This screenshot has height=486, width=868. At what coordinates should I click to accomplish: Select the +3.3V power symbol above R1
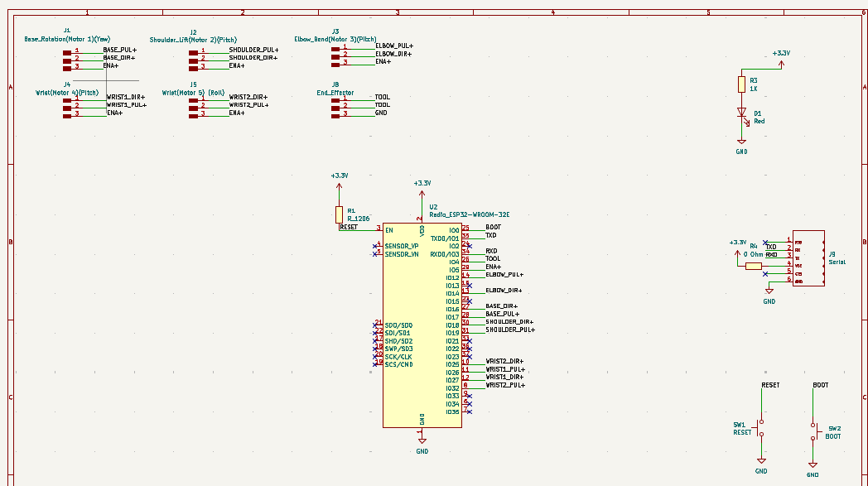[x=339, y=186]
